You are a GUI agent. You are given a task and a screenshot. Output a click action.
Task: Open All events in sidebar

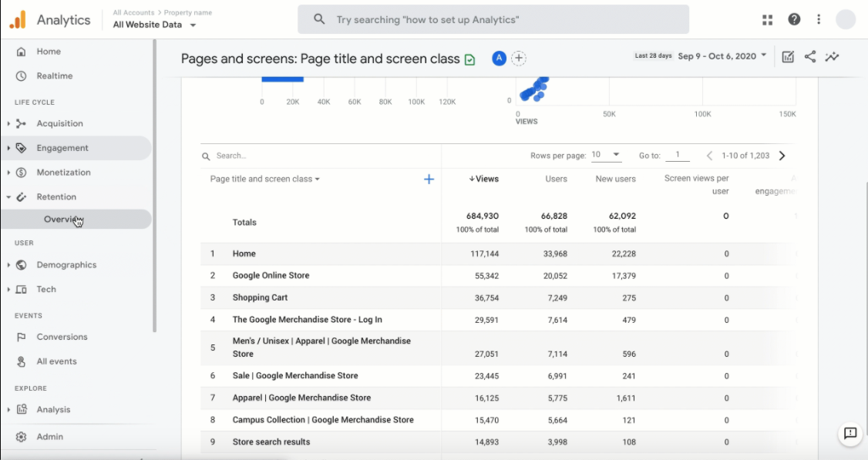tap(56, 361)
